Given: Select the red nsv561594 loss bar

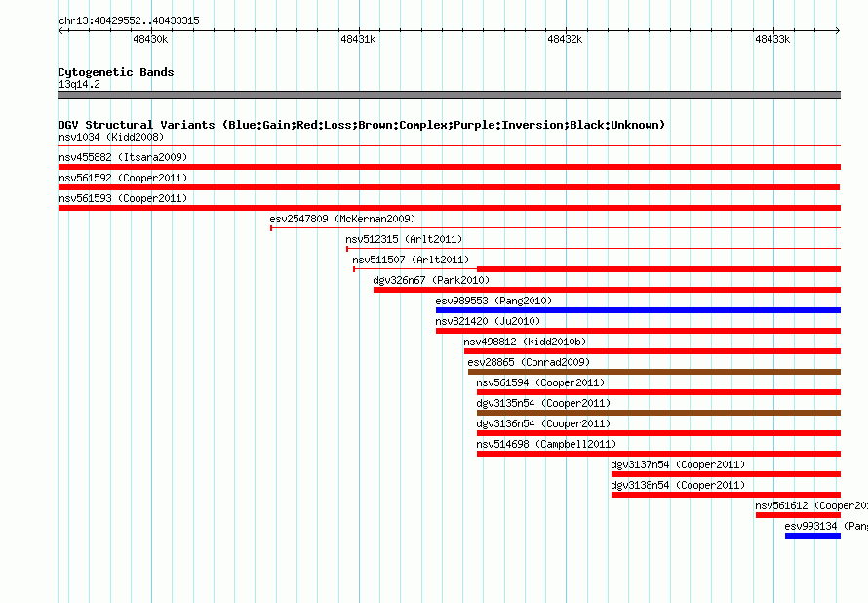Looking at the screenshot, I should point(658,392).
